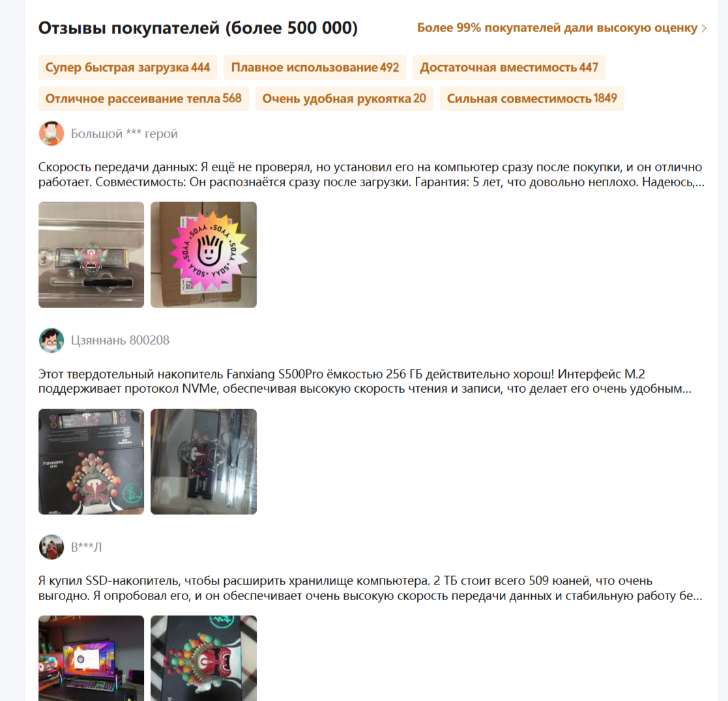Filter by Супер быстрая загрузка 444
Image resolution: width=728 pixels, height=701 pixels.
(x=128, y=67)
